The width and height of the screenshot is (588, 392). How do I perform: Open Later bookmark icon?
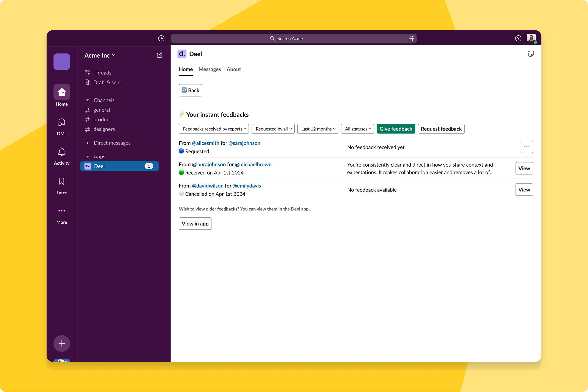click(62, 186)
